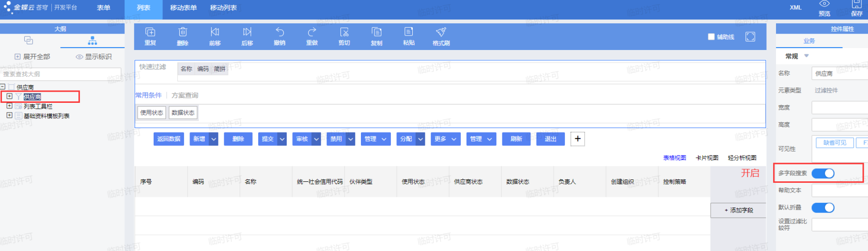Click the 撤销 undo icon
868x251 pixels.
coord(279,32)
